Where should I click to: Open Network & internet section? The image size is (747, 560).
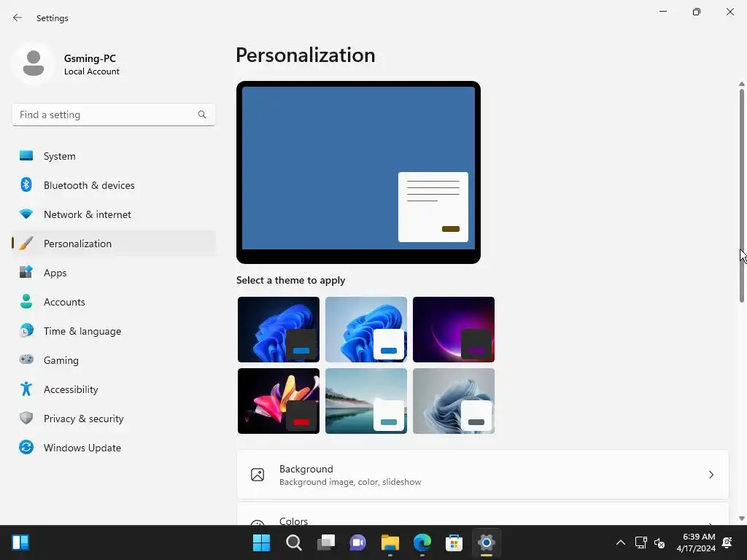[x=114, y=214]
